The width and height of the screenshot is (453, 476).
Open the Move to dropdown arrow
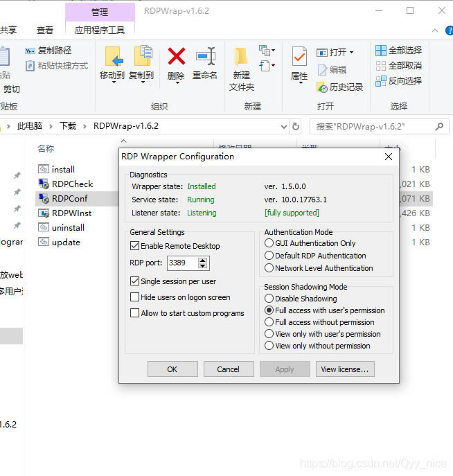(114, 82)
